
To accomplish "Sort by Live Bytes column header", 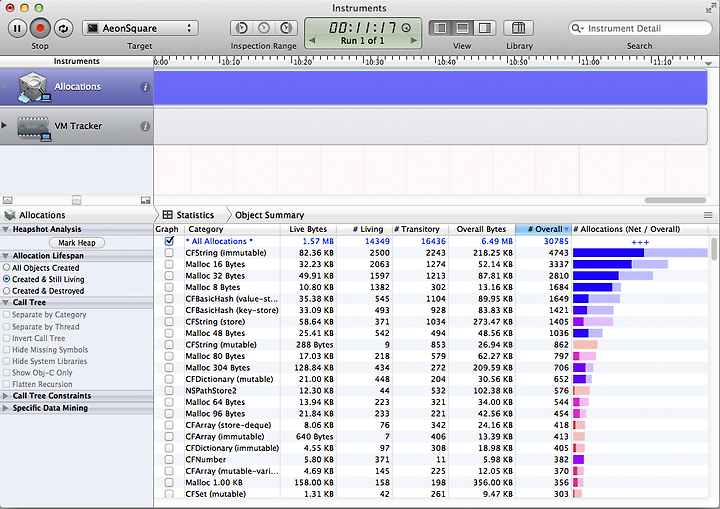I will point(308,229).
